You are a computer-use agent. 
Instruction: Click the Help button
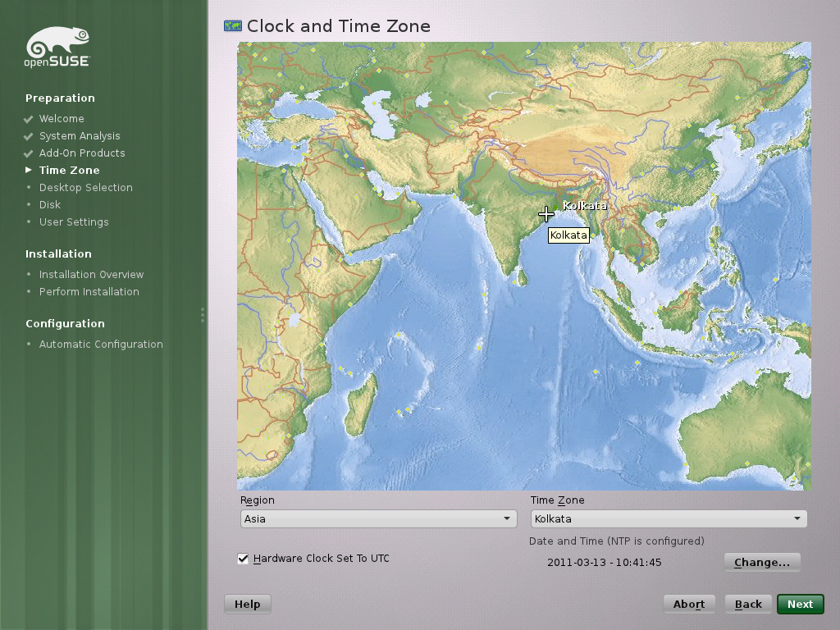(x=248, y=605)
